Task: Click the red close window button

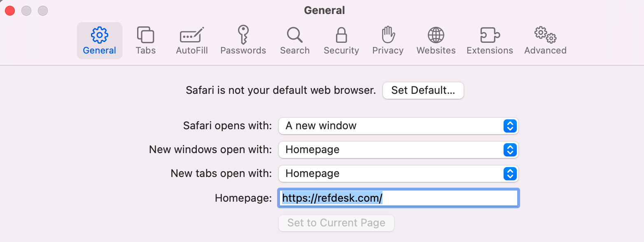Action: pyautogui.click(x=10, y=11)
